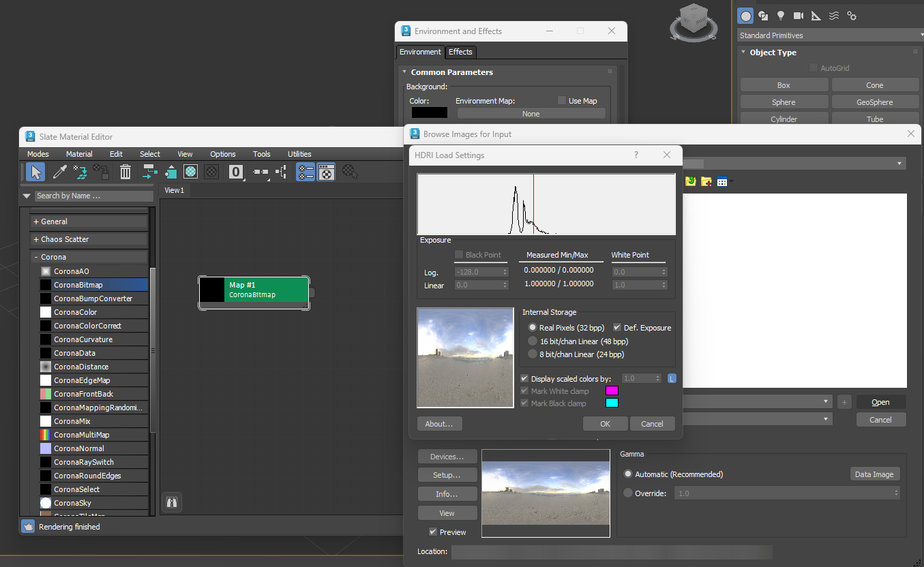Select the View1 tab

pos(175,190)
